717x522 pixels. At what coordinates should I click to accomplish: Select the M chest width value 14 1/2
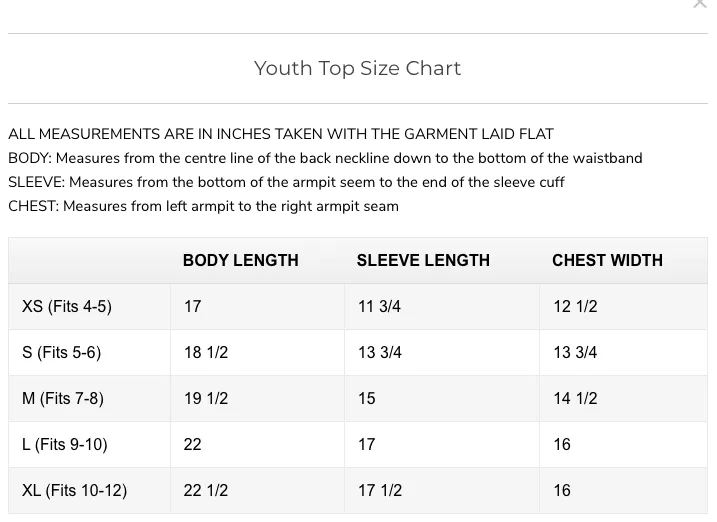[x=575, y=398]
